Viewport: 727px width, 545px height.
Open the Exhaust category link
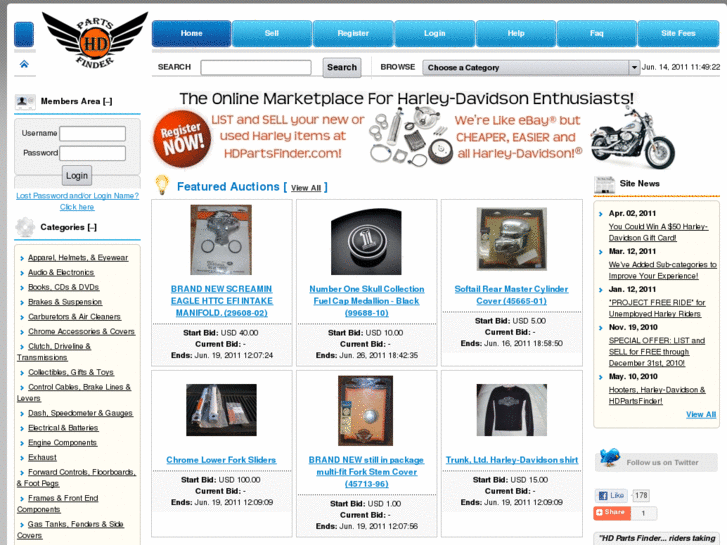[42, 457]
